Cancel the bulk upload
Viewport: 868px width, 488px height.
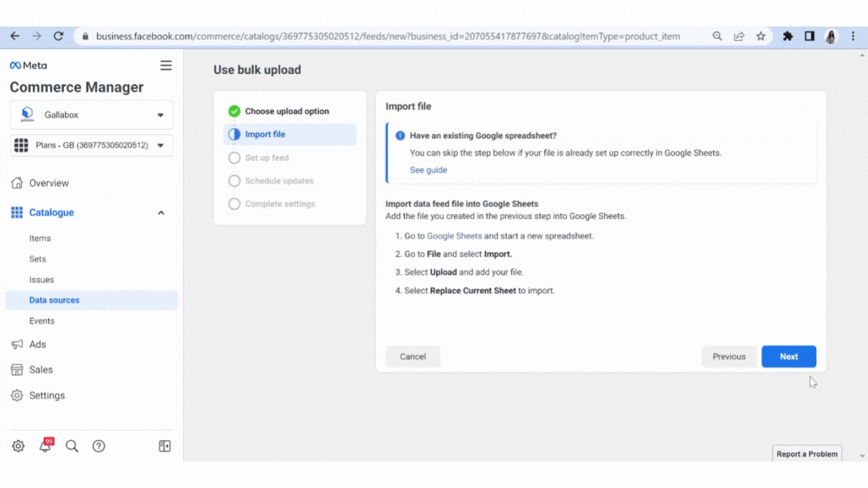coord(413,357)
